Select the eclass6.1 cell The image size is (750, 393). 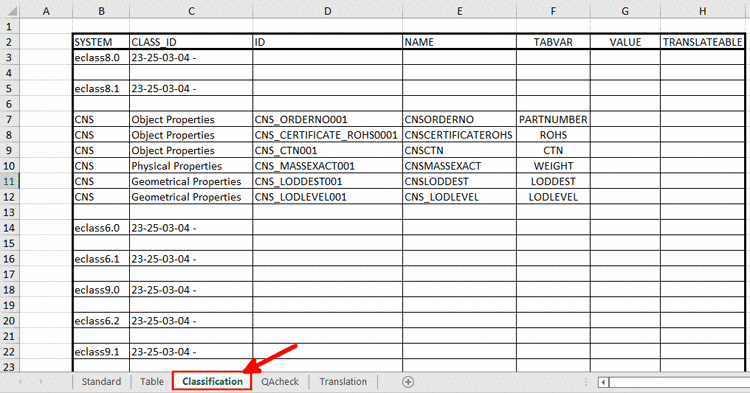point(101,259)
